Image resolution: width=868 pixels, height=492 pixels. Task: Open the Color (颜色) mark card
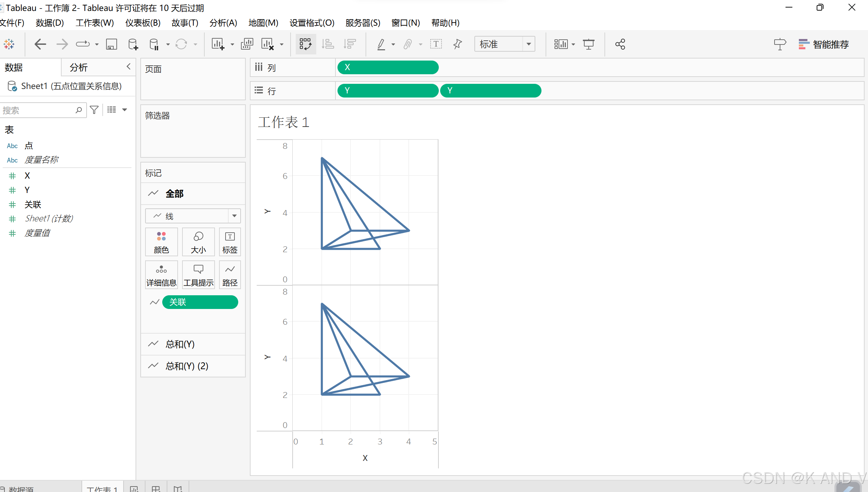coord(161,242)
